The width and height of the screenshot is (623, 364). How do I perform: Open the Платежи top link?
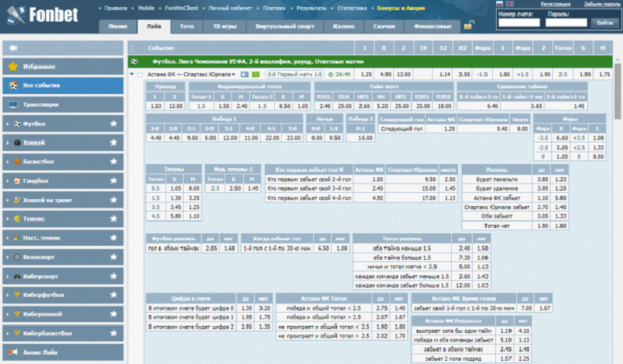click(274, 8)
